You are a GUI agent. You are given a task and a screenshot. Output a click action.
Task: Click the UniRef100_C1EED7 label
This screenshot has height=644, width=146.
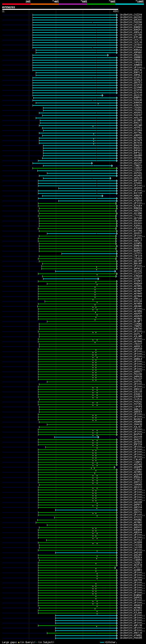pos(131,168)
